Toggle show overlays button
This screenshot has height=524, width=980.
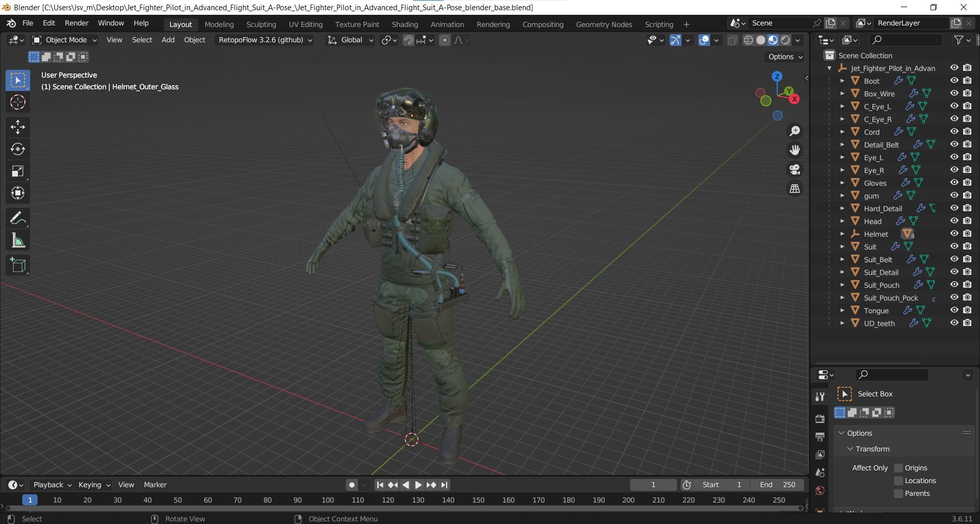[704, 40]
